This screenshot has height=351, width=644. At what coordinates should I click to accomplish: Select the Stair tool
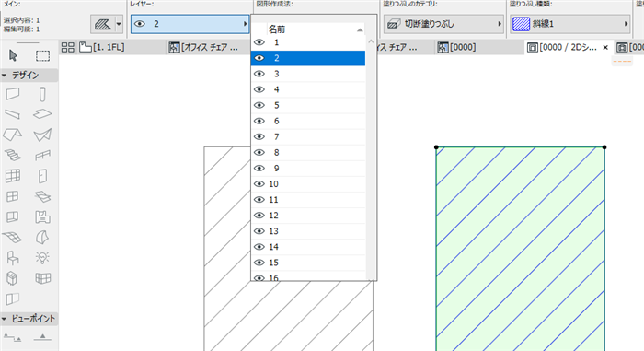13,155
